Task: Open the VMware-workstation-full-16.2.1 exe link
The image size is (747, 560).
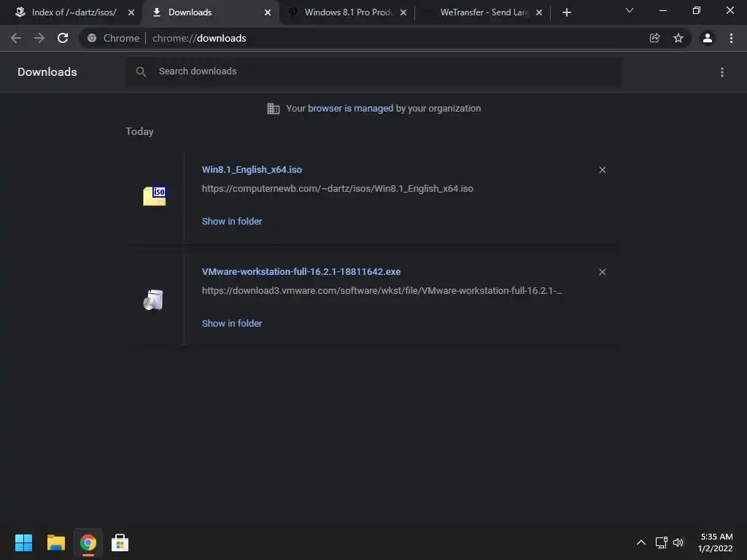Action: click(x=301, y=271)
